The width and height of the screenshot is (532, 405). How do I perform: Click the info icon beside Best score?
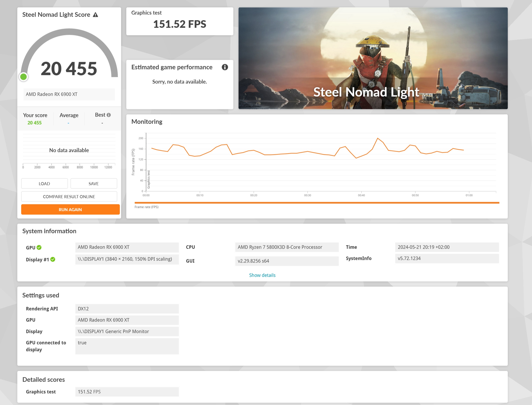(109, 115)
